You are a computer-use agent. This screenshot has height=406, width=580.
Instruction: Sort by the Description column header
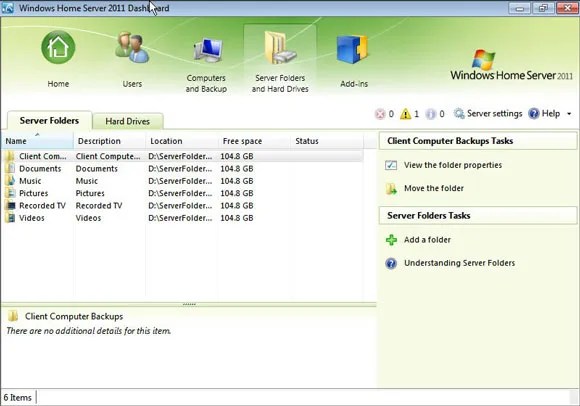109,141
